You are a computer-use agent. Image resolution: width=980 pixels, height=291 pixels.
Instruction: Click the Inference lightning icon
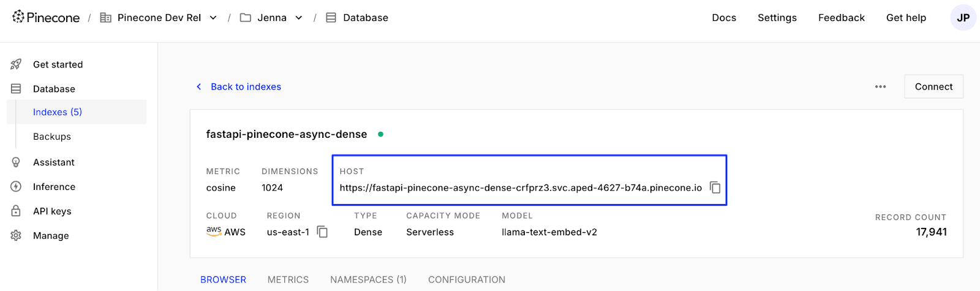[16, 187]
